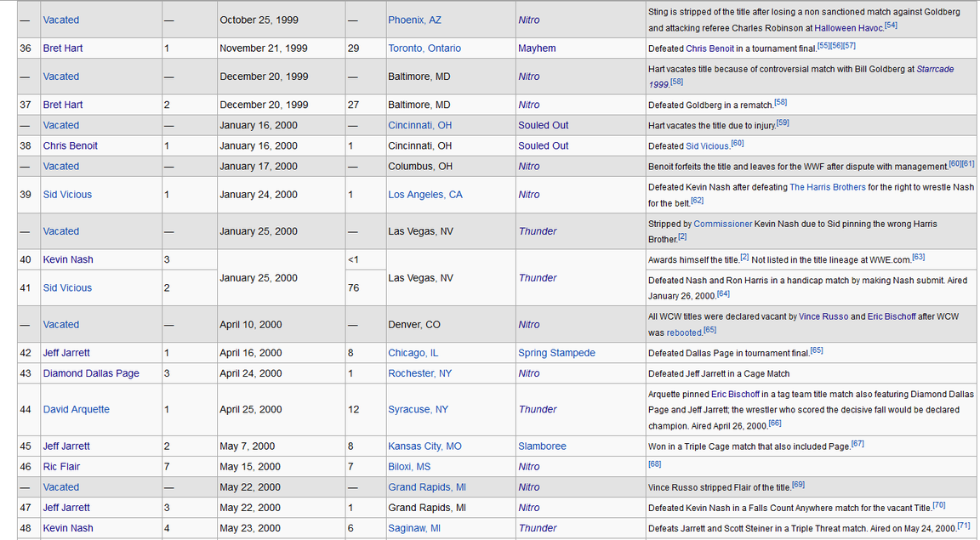Click the Denver, CO cell text

click(x=413, y=325)
